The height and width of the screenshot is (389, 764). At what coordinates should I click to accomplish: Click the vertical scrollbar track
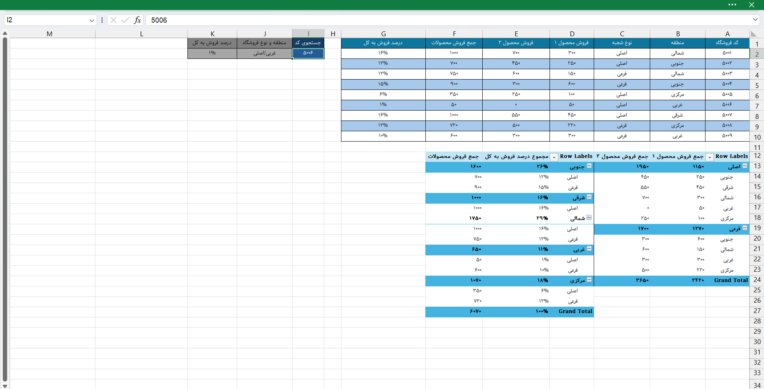pyautogui.click(x=5, y=210)
